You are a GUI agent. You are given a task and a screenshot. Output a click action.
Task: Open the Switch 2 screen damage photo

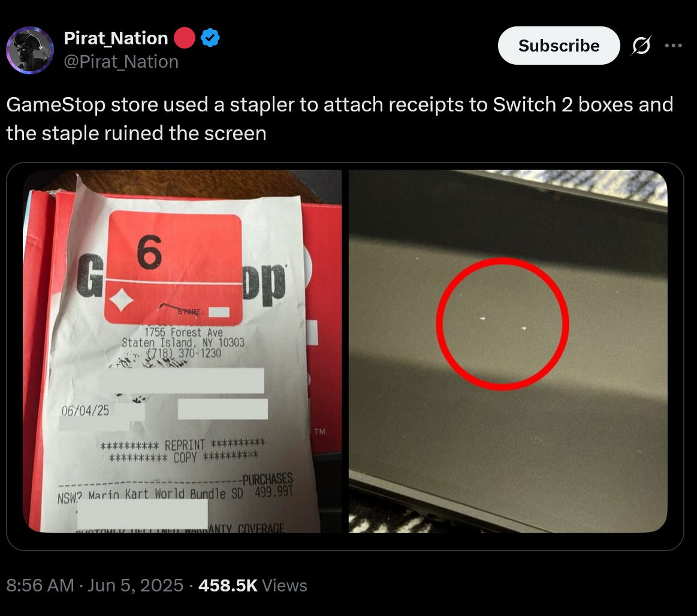click(x=508, y=351)
